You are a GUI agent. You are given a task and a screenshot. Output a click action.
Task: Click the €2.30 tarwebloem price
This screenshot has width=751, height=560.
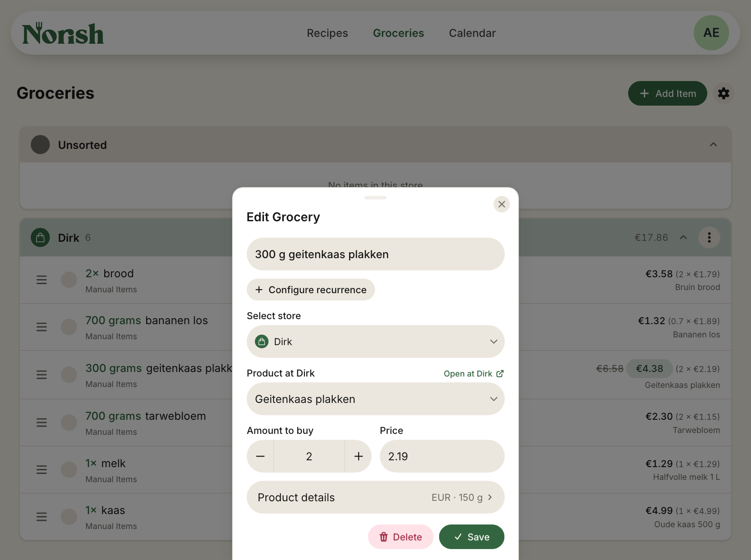[x=659, y=417]
